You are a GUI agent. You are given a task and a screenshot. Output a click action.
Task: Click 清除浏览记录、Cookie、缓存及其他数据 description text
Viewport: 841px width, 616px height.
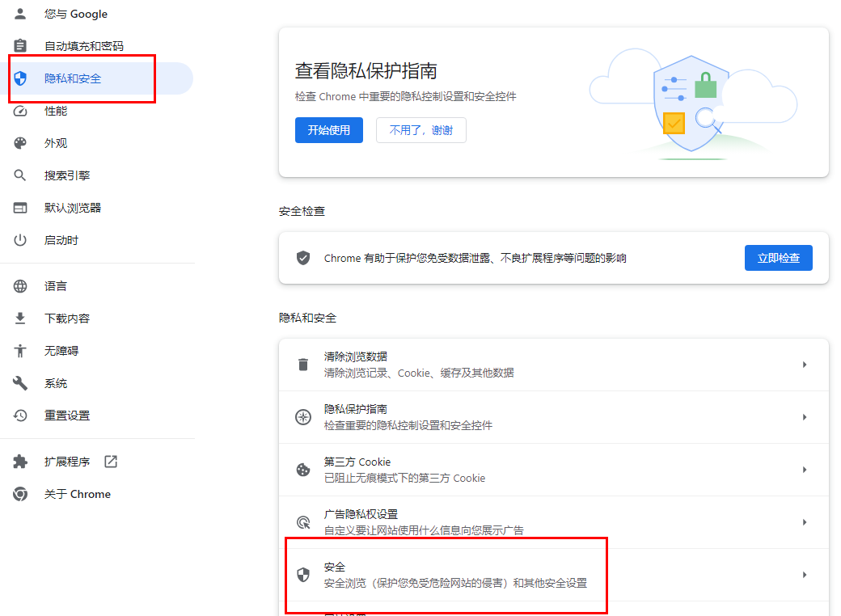[419, 373]
